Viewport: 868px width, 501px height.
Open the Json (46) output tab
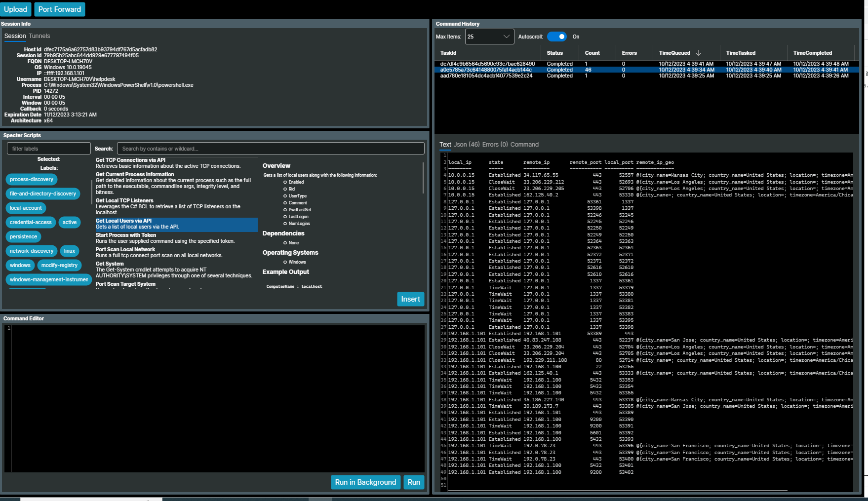[467, 145]
